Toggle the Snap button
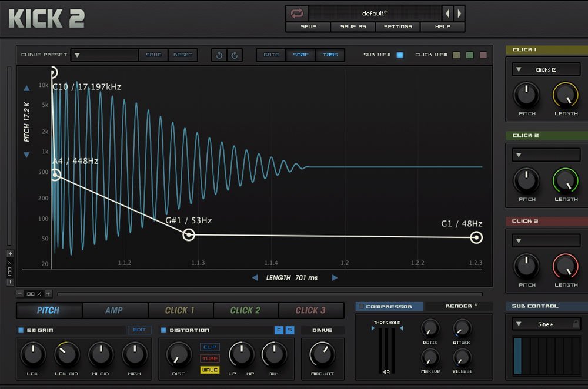588x389 pixels. (300, 55)
